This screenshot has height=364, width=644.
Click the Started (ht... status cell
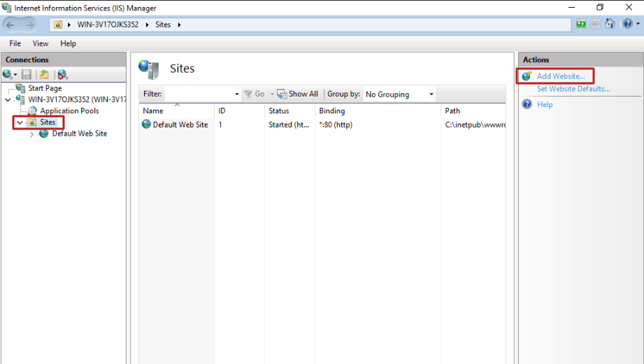click(x=289, y=125)
